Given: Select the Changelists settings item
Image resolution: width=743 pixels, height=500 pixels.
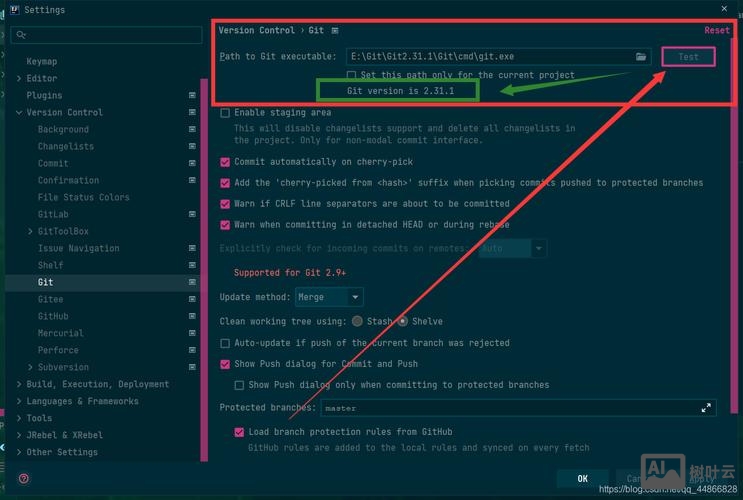Looking at the screenshot, I should point(66,146).
